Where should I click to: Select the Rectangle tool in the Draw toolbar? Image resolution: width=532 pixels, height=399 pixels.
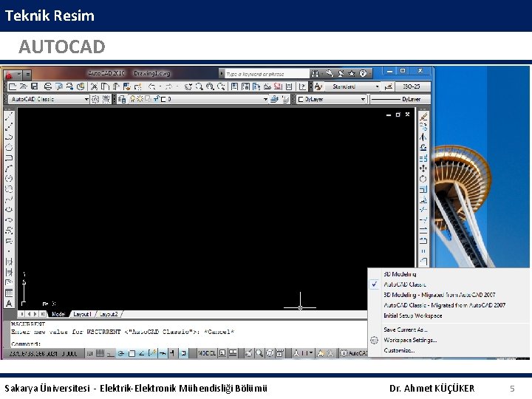(9, 158)
